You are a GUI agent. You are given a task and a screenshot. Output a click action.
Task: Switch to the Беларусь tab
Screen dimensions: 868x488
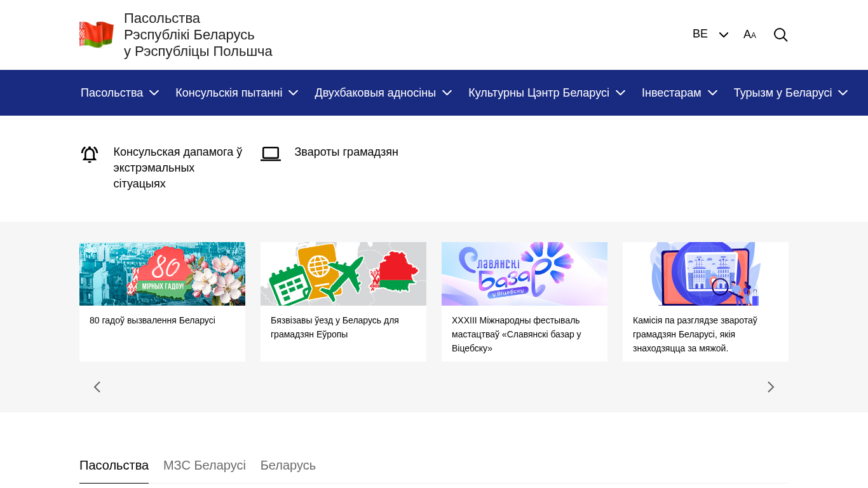(288, 465)
